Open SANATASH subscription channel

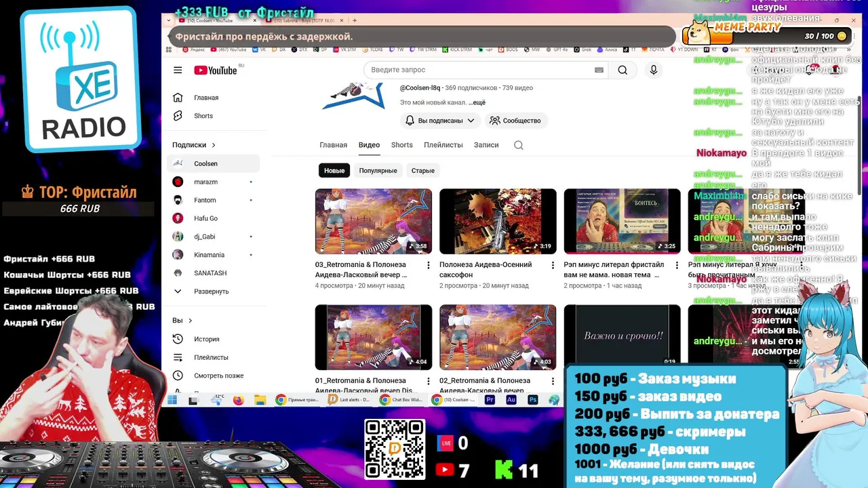click(x=213, y=273)
